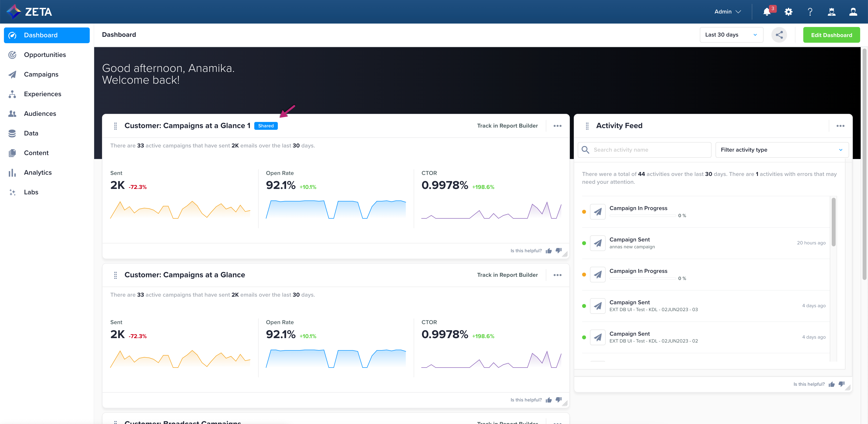Open the help question mark icon
The height and width of the screenshot is (424, 868).
[x=810, y=12]
